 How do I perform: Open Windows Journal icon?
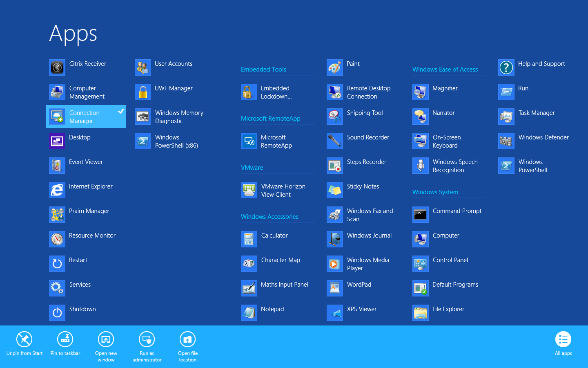pyautogui.click(x=335, y=239)
